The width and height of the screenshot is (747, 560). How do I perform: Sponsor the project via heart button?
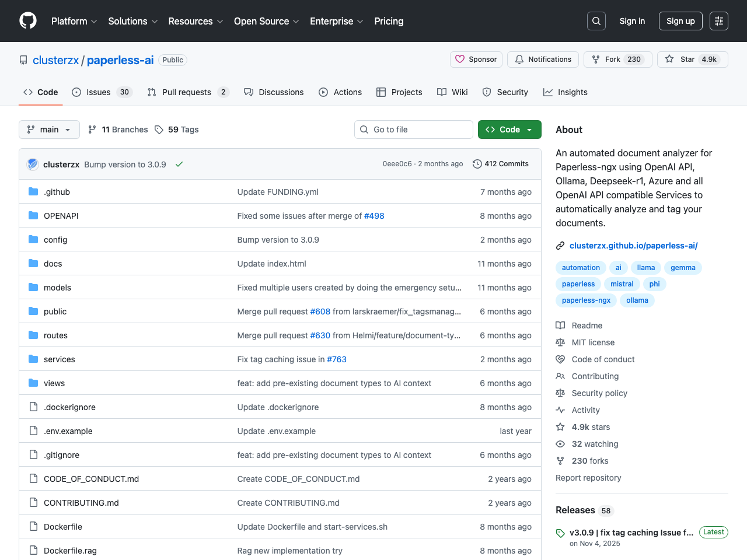(476, 60)
